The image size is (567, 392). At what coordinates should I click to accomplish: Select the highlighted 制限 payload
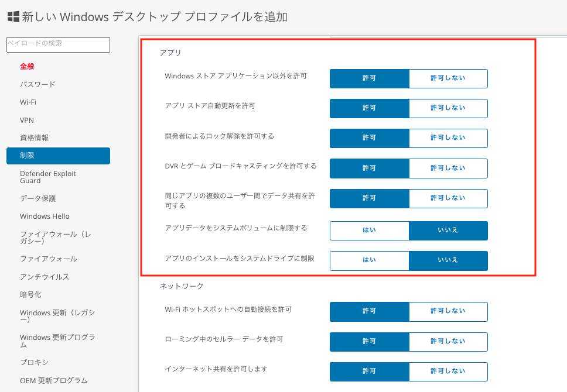click(58, 156)
